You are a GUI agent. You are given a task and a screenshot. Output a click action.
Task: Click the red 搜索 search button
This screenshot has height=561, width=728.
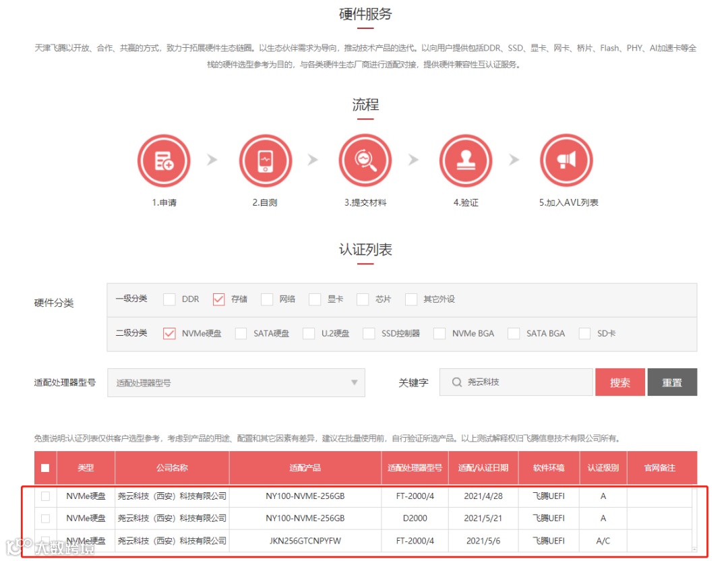point(620,382)
